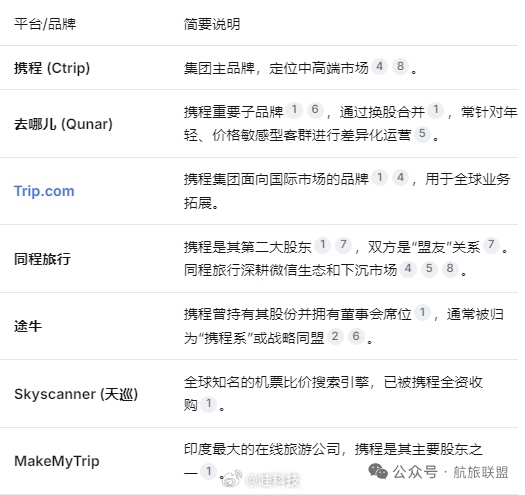This screenshot has width=525, height=495.
Task: Click the text 集团主品牌，定位中高端市场
Action: click(276, 68)
